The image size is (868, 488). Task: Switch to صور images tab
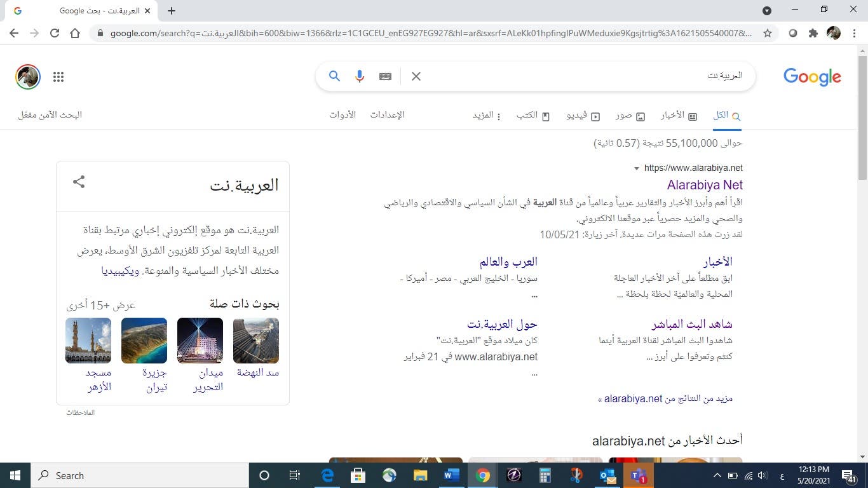630,116
